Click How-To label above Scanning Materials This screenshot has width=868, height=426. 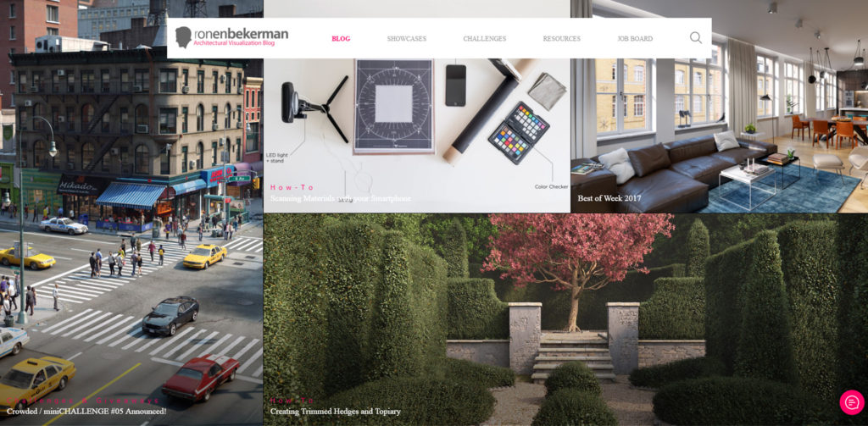pos(292,187)
